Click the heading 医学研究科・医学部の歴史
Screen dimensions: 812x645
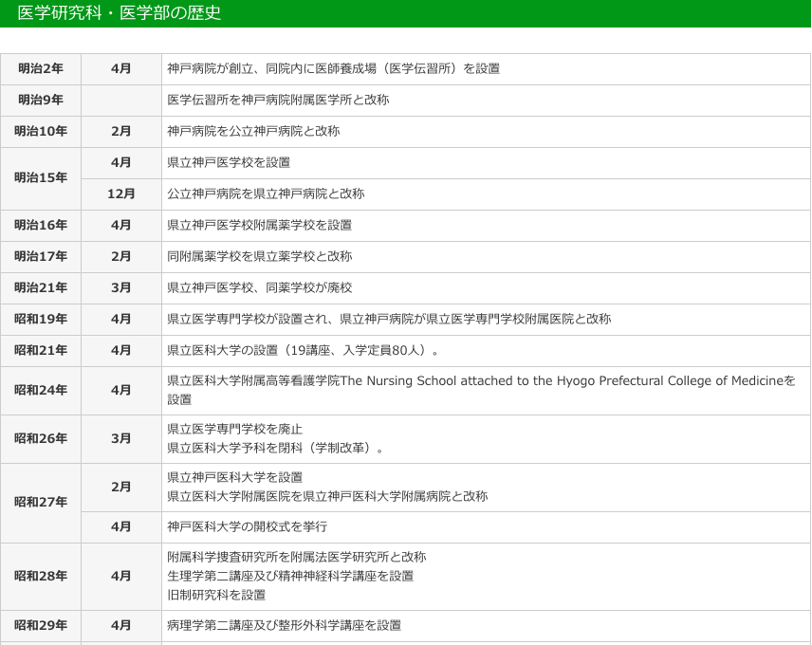pyautogui.click(x=120, y=12)
